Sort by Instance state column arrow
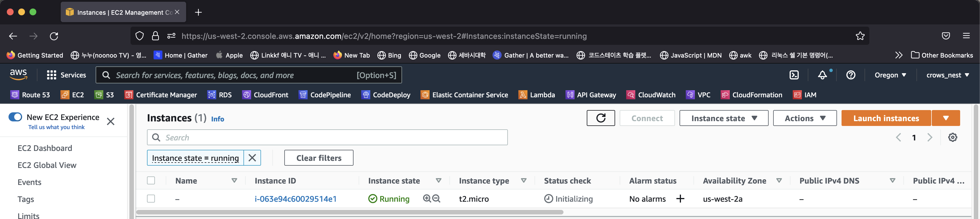980x219 pixels. tap(438, 181)
